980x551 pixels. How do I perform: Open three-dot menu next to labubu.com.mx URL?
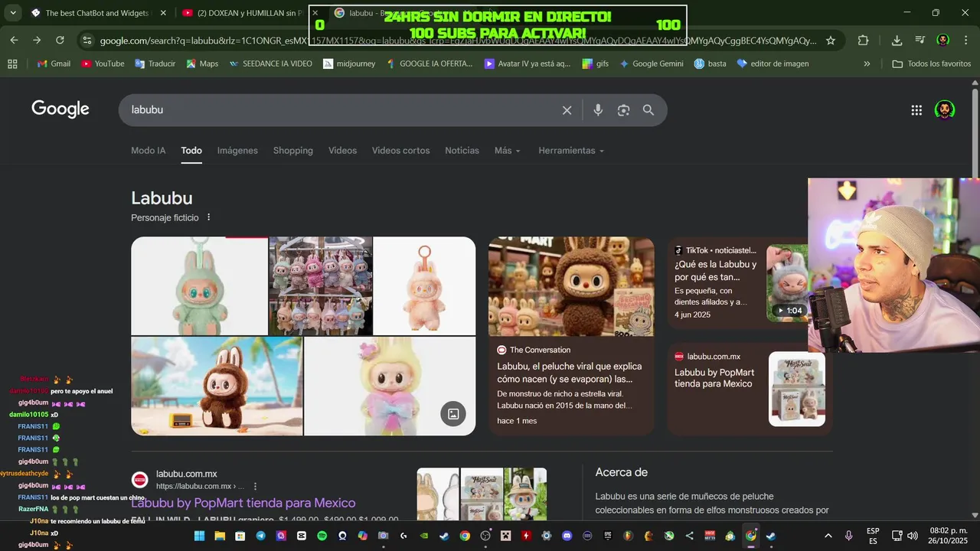[x=255, y=486]
